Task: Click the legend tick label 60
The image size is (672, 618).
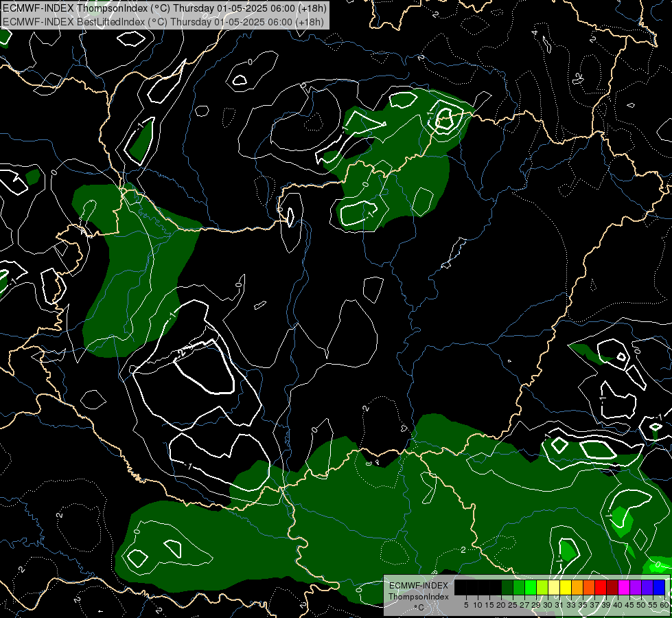Action: [x=664, y=605]
